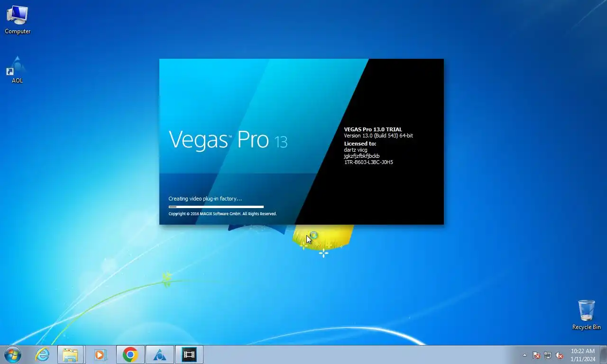The height and width of the screenshot is (364, 607).
Task: Open Windows Media Player from the taskbar
Action: click(100, 355)
